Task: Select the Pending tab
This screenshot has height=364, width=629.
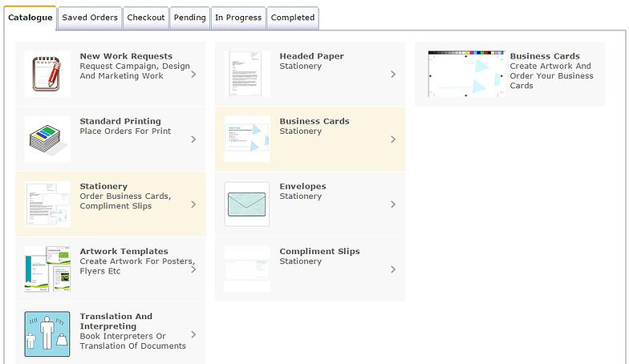Action: pos(189,18)
